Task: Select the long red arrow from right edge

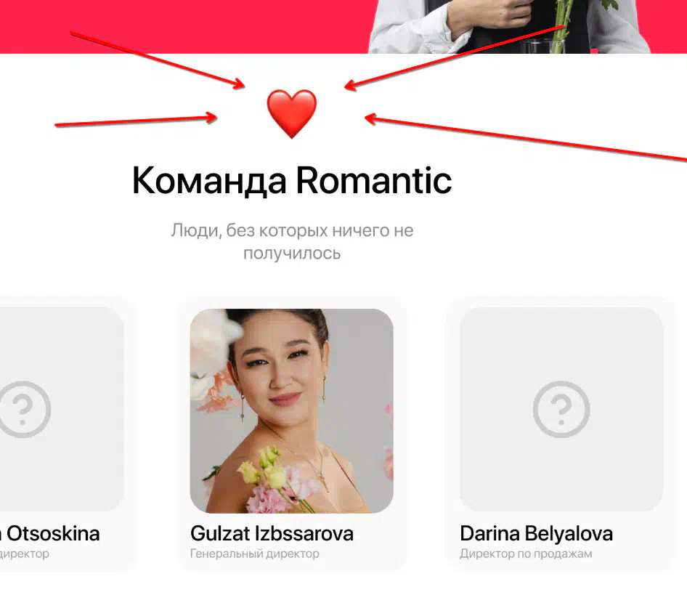Action: (x=525, y=137)
